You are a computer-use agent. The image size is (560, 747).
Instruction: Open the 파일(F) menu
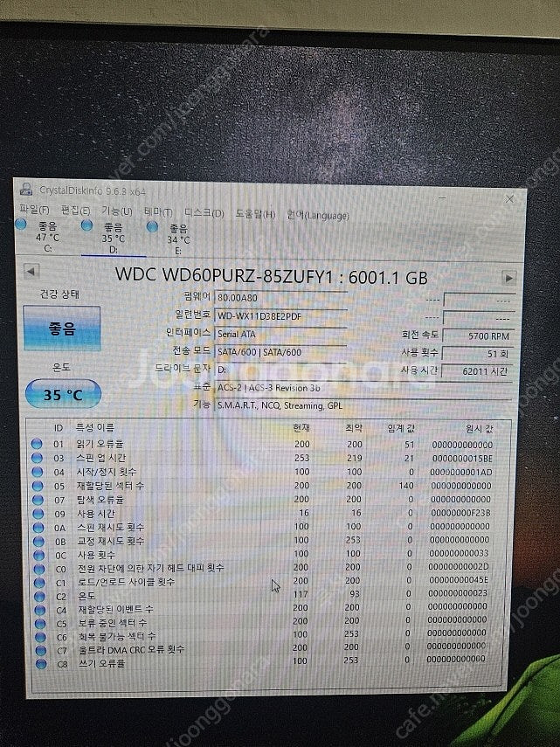coord(34,209)
